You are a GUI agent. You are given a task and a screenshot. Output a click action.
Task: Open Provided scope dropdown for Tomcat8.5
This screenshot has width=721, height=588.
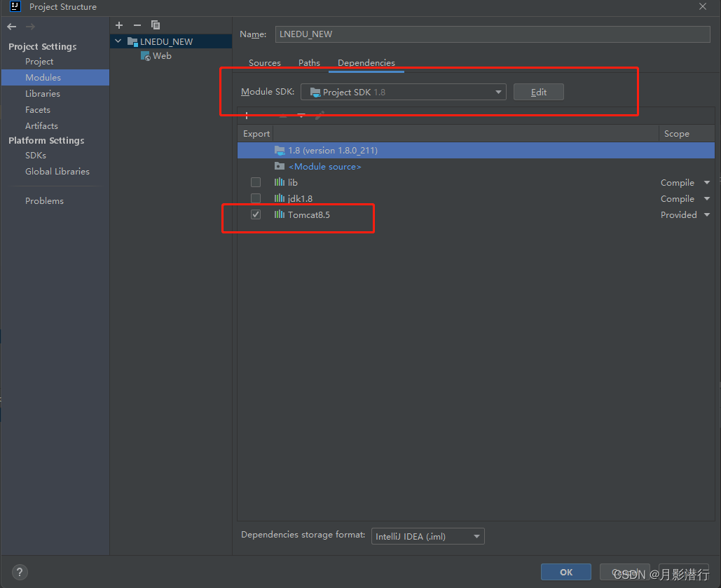pyautogui.click(x=706, y=215)
